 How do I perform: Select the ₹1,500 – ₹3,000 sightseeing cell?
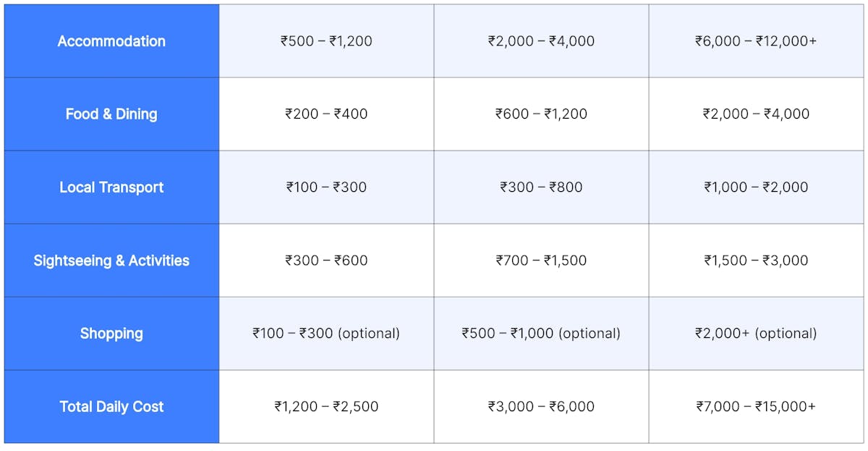pyautogui.click(x=756, y=261)
